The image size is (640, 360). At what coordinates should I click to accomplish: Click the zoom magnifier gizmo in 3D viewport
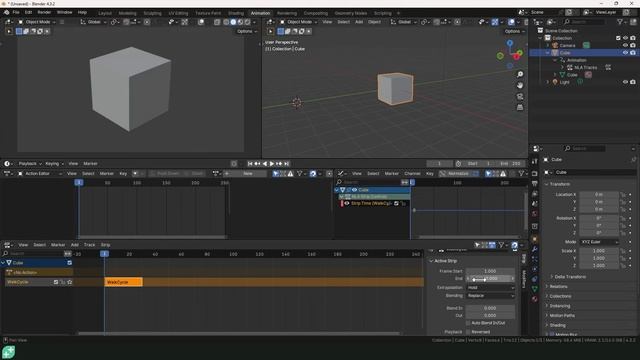(x=520, y=74)
